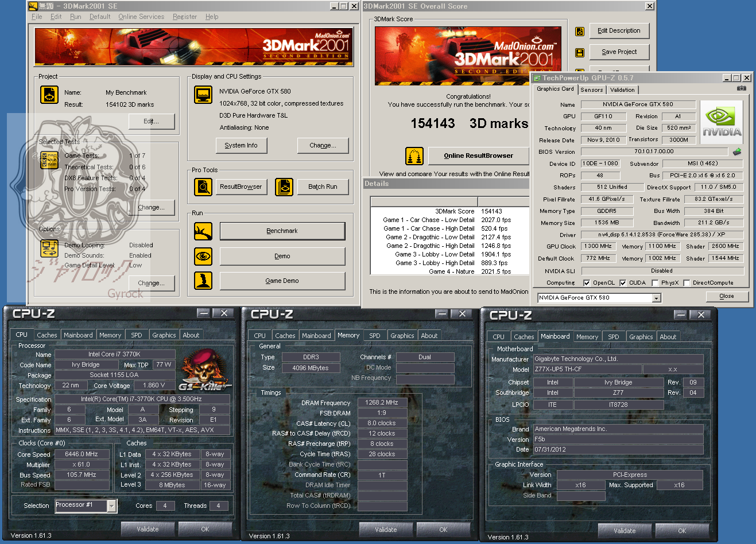Screen dimensions: 756x544
Task: Open the GPU selector dropdown in GPU-Z
Action: point(657,298)
